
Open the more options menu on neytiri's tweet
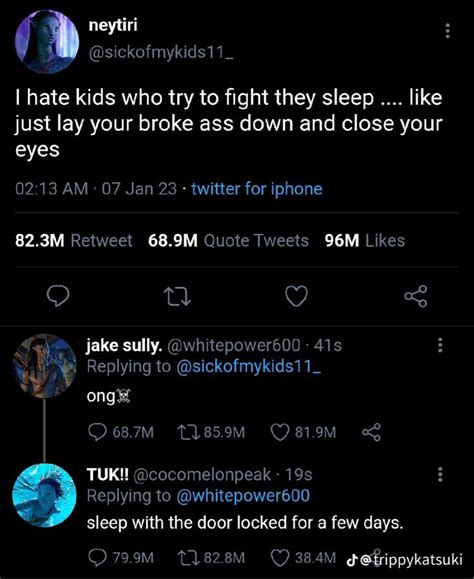click(x=447, y=31)
